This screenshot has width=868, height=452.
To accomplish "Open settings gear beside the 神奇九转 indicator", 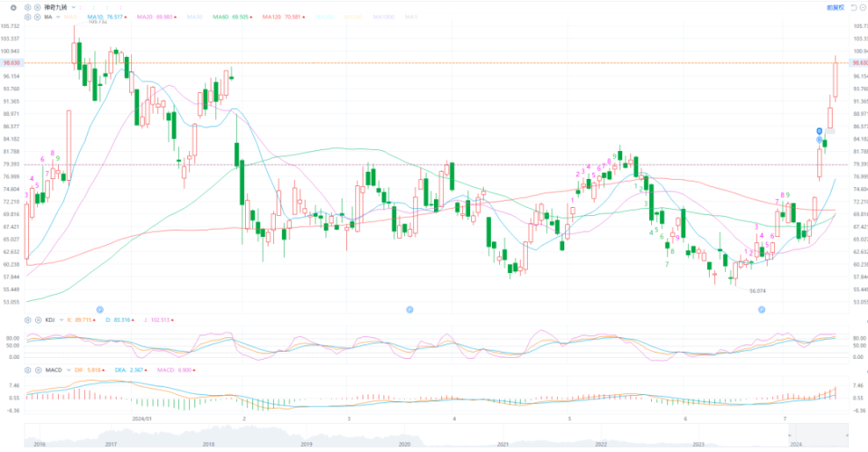I will click(28, 8).
